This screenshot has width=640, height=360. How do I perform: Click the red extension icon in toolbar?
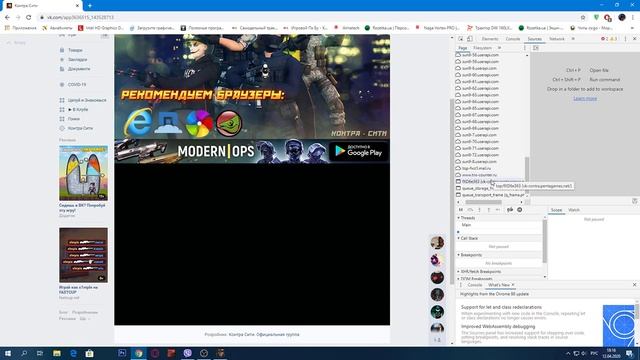tap(608, 18)
